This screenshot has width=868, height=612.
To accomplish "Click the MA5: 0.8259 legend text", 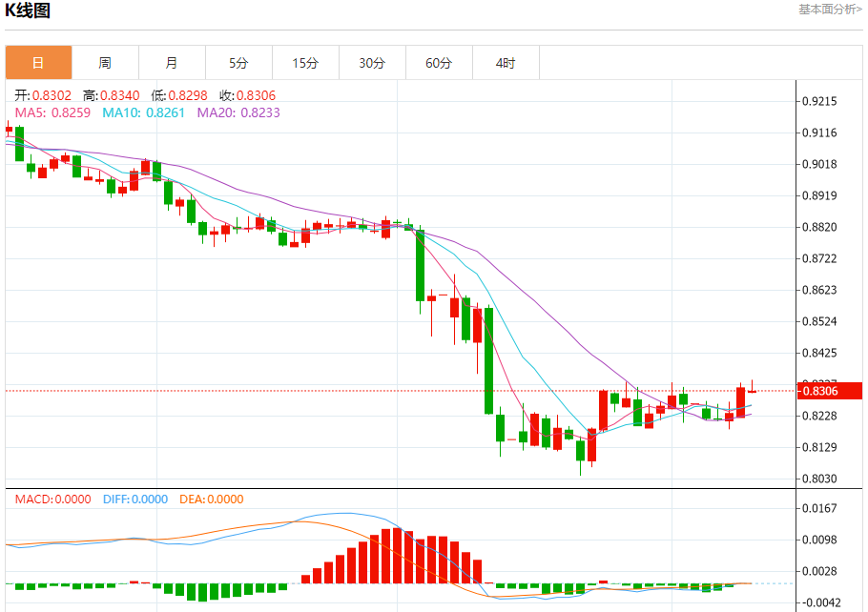I will pos(52,112).
